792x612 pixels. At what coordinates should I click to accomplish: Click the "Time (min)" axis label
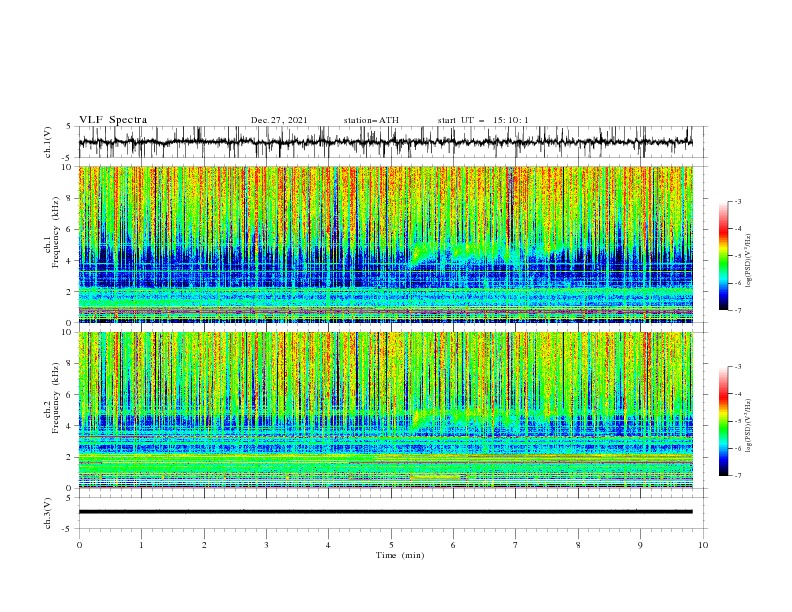pyautogui.click(x=400, y=555)
